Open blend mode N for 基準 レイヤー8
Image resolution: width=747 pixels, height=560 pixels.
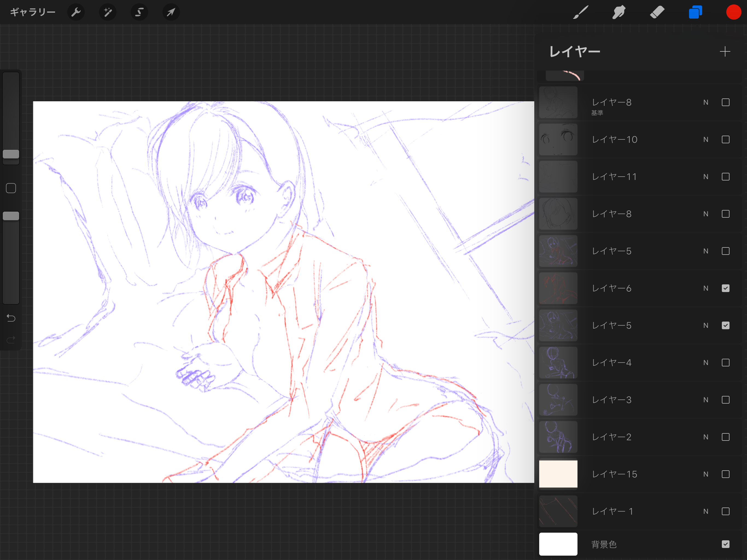[x=706, y=102]
